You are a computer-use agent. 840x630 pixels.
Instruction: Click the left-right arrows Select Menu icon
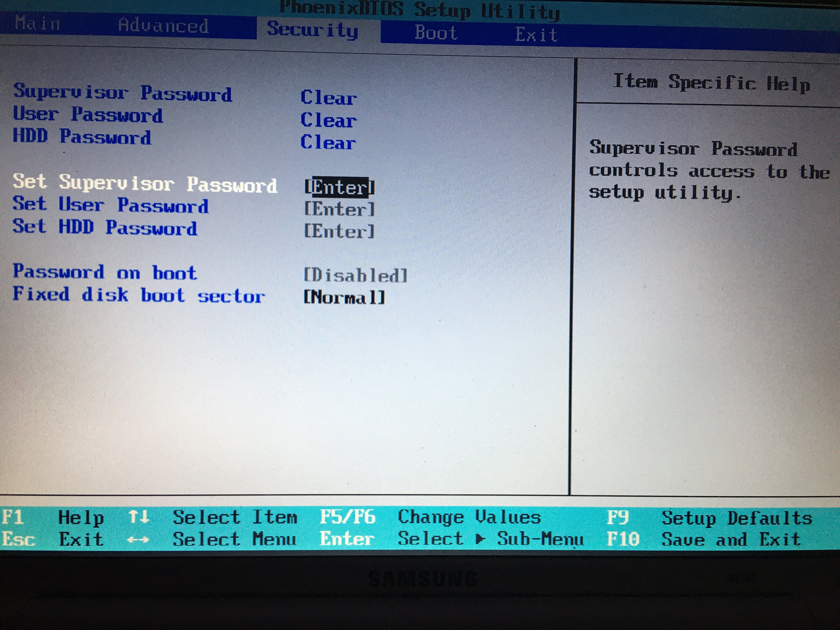tap(138, 539)
